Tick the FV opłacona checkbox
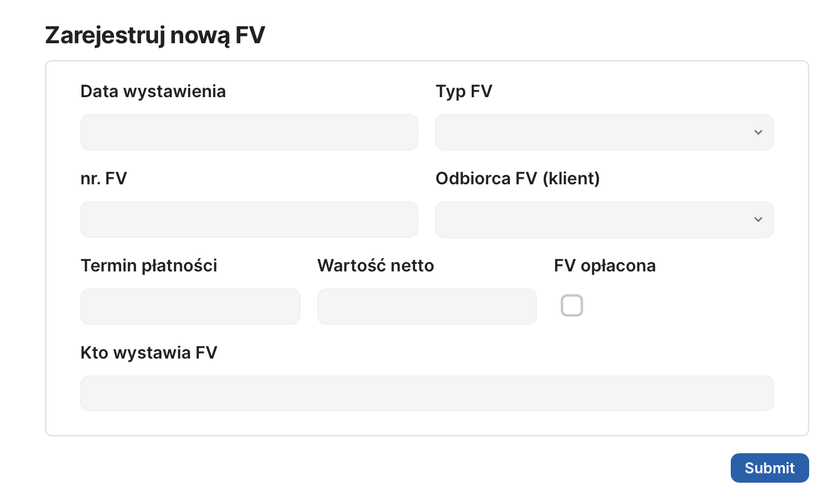The height and width of the screenshot is (504, 833). [x=571, y=306]
